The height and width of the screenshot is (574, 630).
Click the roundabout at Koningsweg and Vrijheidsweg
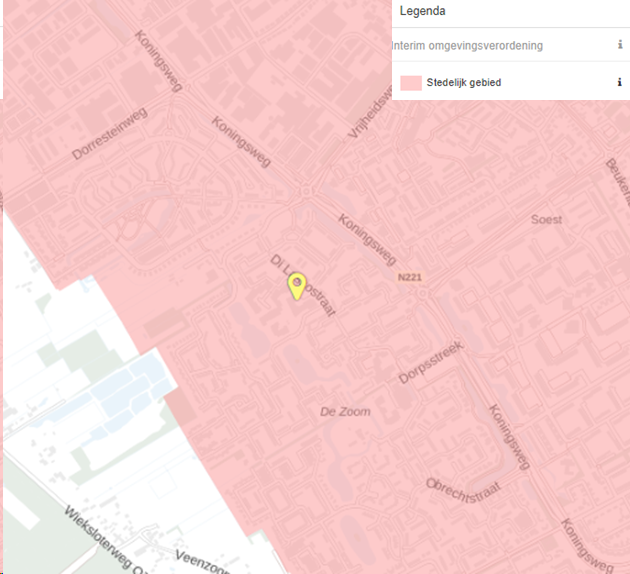point(306,192)
